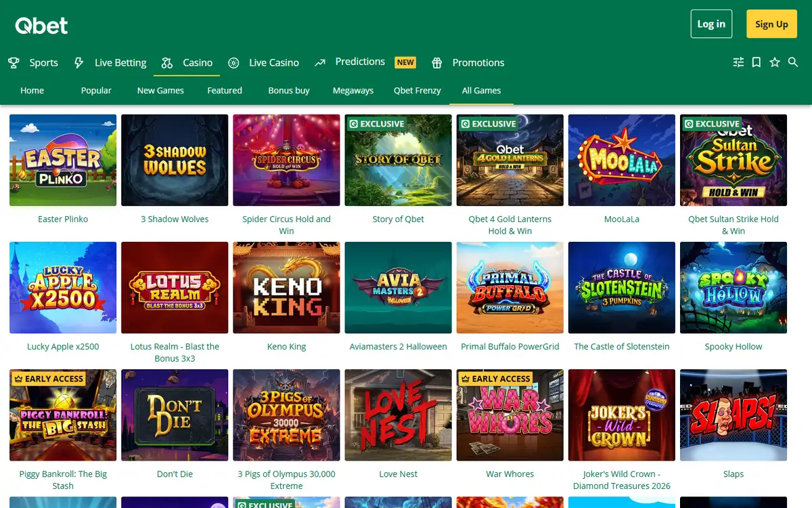Click the EXCLUSIVE badge on Story of Qbet
The image size is (812, 508).
pos(376,124)
